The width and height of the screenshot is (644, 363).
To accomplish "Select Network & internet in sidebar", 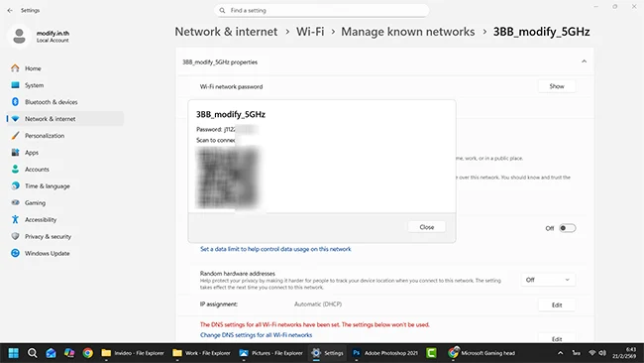I will (x=64, y=119).
